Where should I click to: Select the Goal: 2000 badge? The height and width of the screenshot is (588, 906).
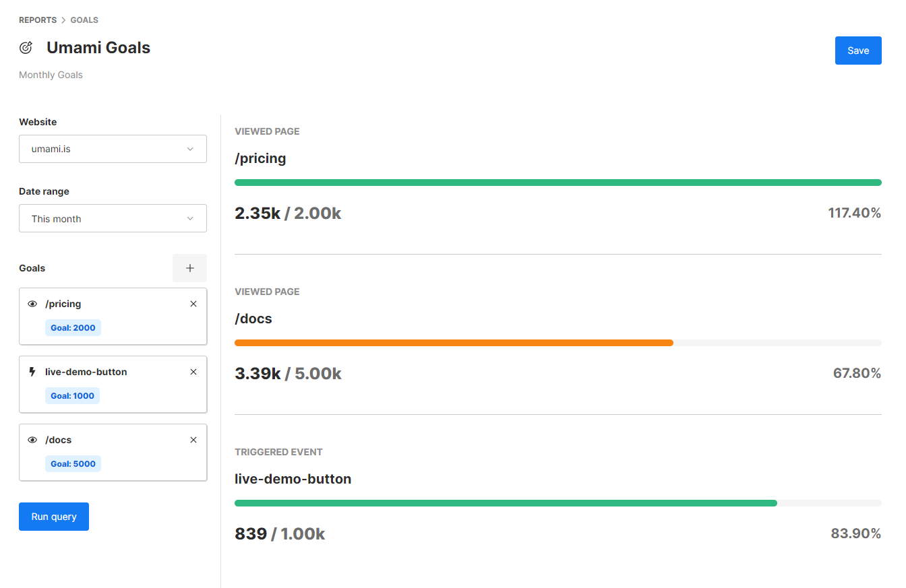click(73, 328)
